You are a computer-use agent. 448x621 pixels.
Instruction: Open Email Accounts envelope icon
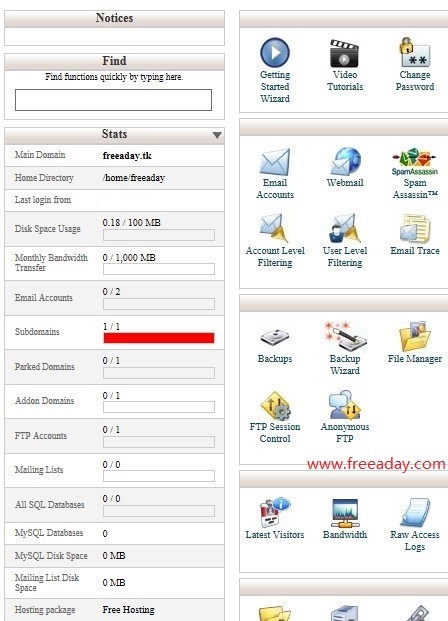pyautogui.click(x=275, y=162)
